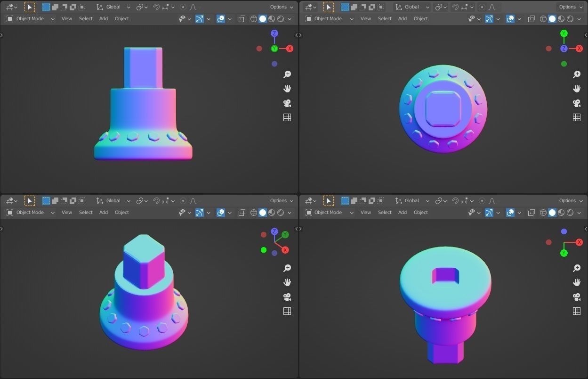This screenshot has width=588, height=379.
Task: Click Zoom magnifier icon in top-right viewport
Action: pyautogui.click(x=577, y=74)
